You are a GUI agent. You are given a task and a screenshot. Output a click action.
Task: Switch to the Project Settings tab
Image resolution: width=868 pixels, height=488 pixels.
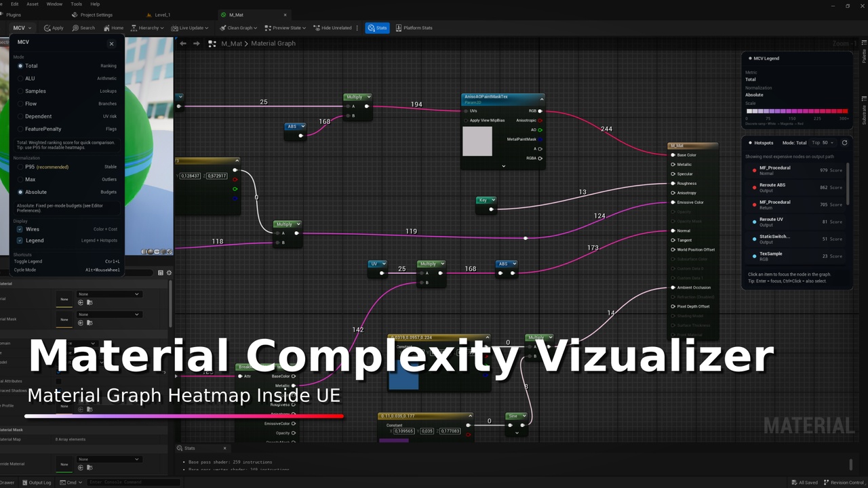pyautogui.click(x=92, y=14)
